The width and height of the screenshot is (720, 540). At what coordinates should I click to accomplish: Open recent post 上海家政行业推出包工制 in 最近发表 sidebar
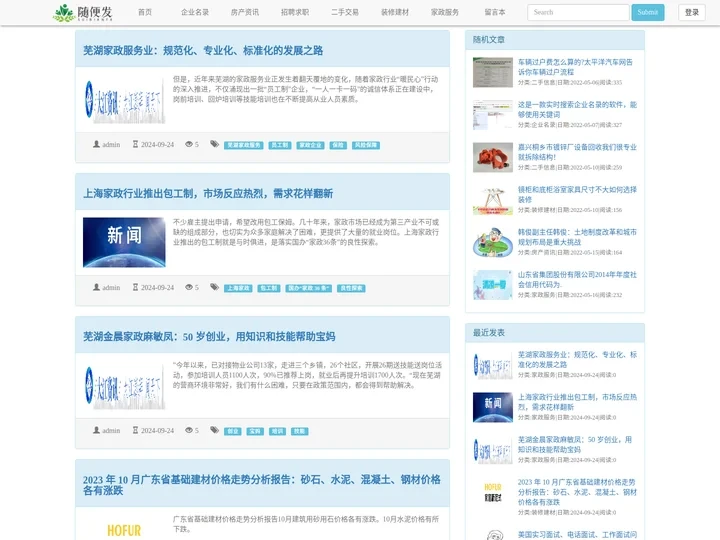pyautogui.click(x=577, y=402)
